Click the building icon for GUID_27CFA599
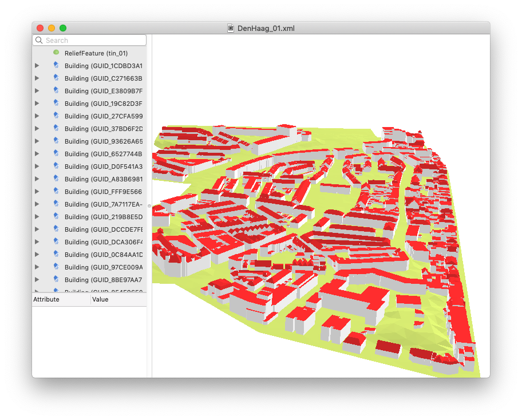This screenshot has width=522, height=420. pos(56,116)
